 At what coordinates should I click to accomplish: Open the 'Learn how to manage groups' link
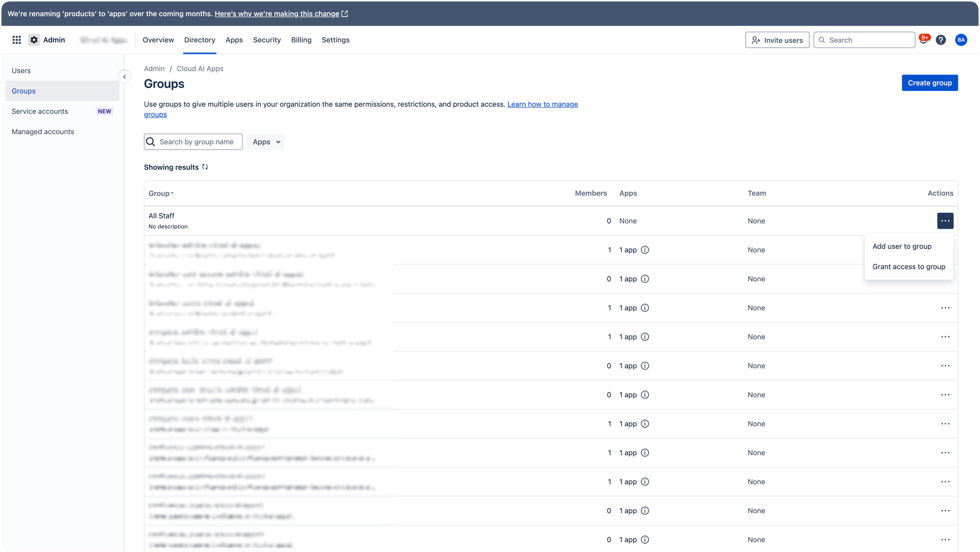[542, 104]
